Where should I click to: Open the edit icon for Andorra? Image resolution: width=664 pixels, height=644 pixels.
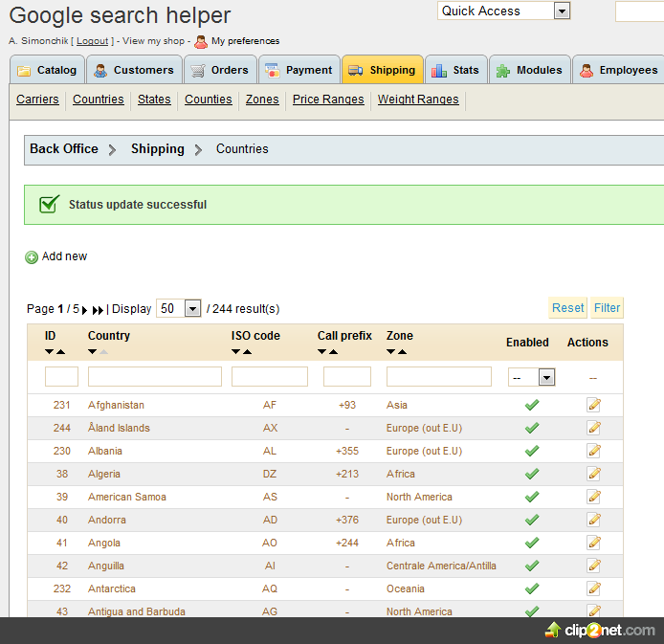point(594,520)
